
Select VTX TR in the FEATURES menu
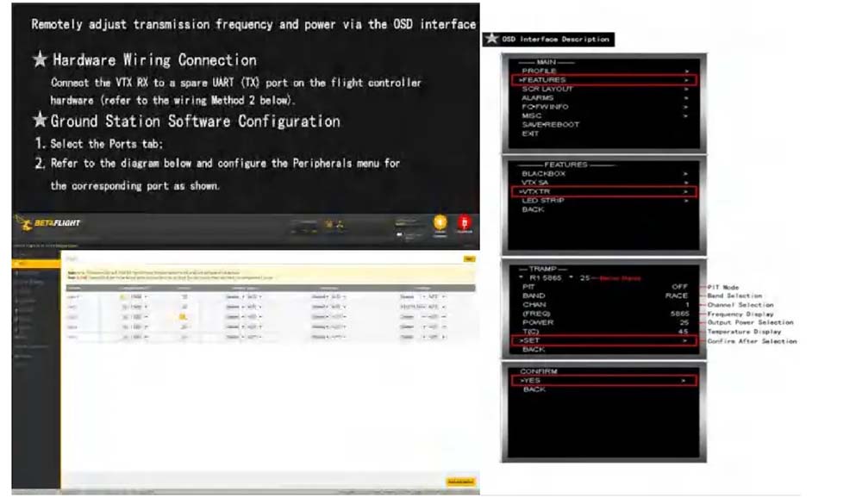(603, 191)
